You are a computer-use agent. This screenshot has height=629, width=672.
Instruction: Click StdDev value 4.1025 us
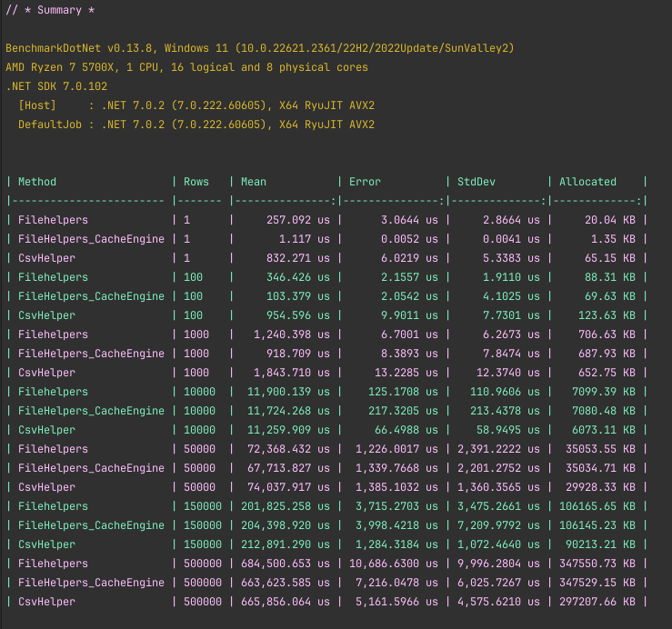(x=511, y=296)
